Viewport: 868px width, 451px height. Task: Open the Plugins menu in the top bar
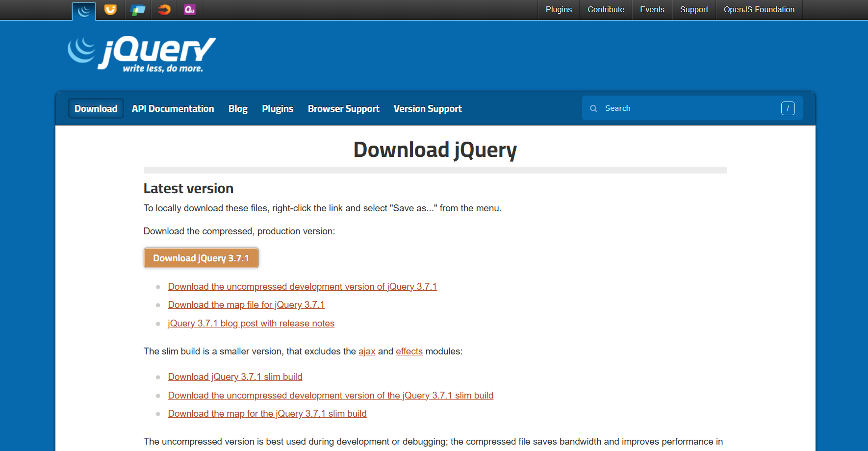(x=559, y=9)
